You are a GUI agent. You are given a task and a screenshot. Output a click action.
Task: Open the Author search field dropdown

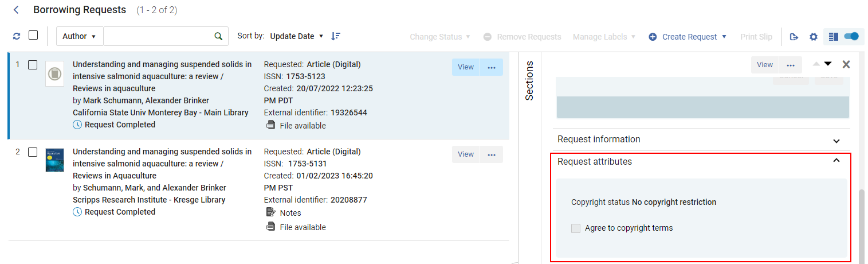pyautogui.click(x=79, y=36)
